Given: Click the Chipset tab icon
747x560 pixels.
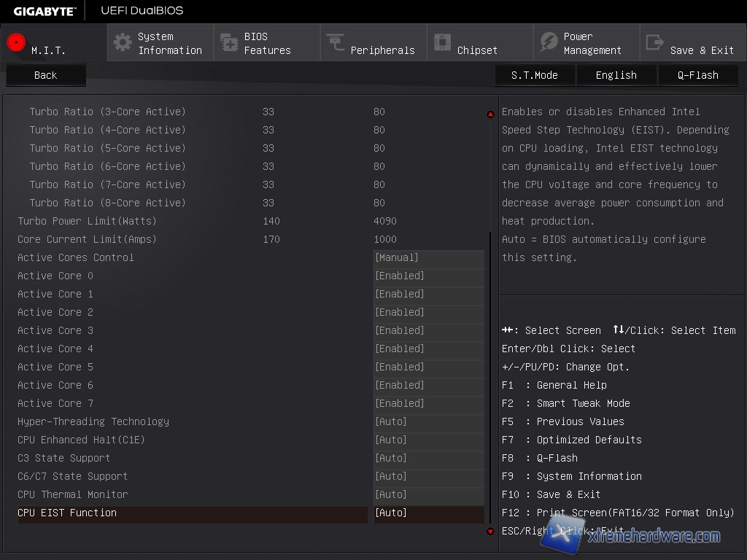Looking at the screenshot, I should tap(442, 42).
